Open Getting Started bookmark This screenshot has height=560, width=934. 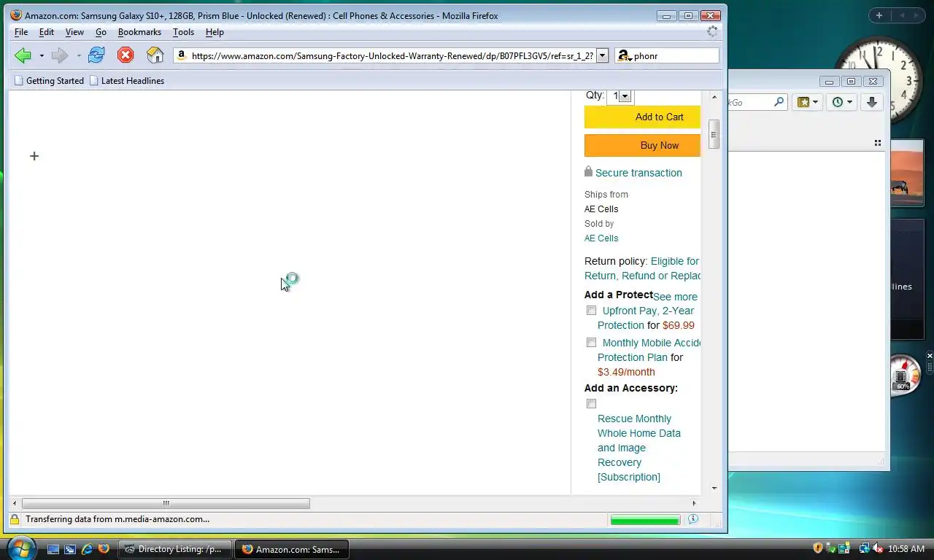coord(50,81)
